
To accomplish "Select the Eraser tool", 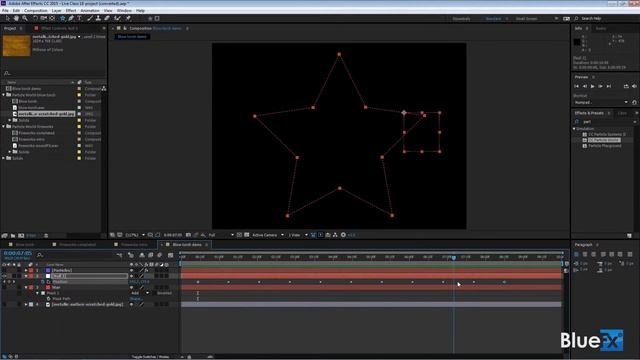I will 107,18.
